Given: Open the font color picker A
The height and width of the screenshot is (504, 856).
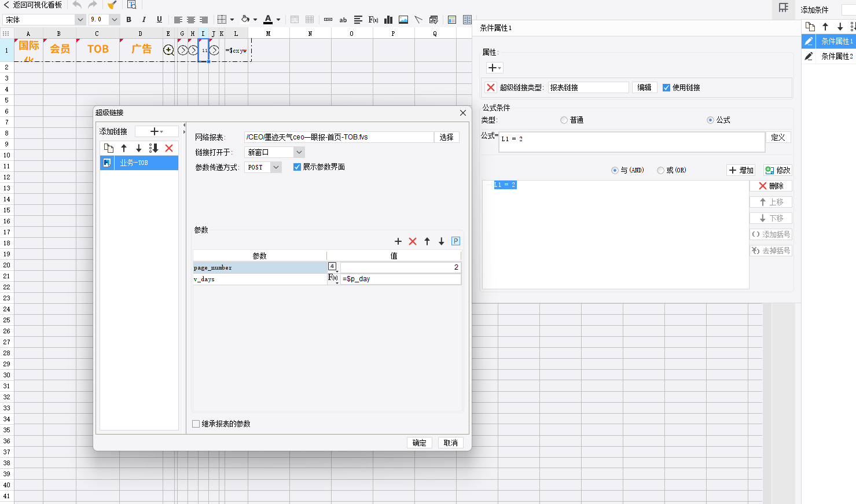Looking at the screenshot, I should pyautogui.click(x=268, y=20).
